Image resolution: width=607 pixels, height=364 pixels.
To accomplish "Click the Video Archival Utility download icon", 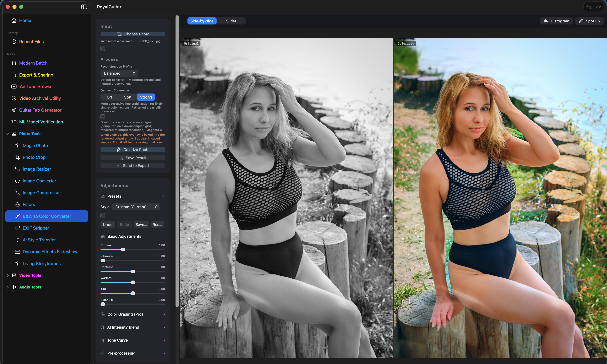I will [x=14, y=98].
